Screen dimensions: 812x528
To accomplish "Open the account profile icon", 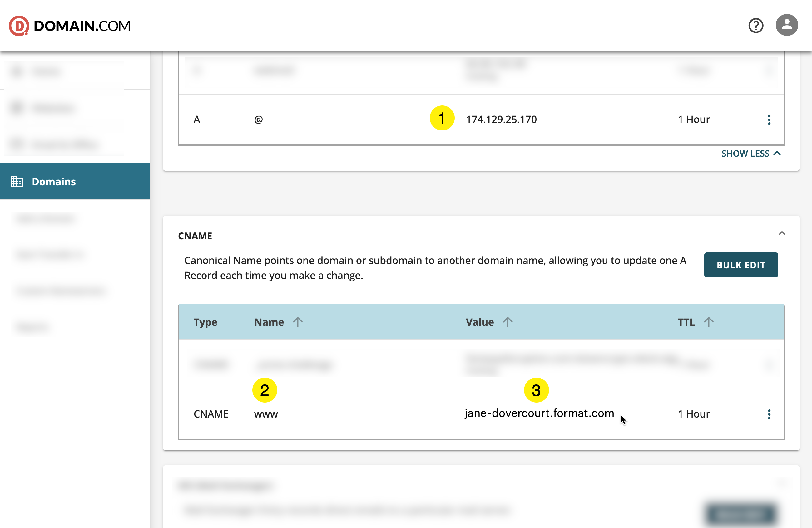I will click(x=787, y=25).
